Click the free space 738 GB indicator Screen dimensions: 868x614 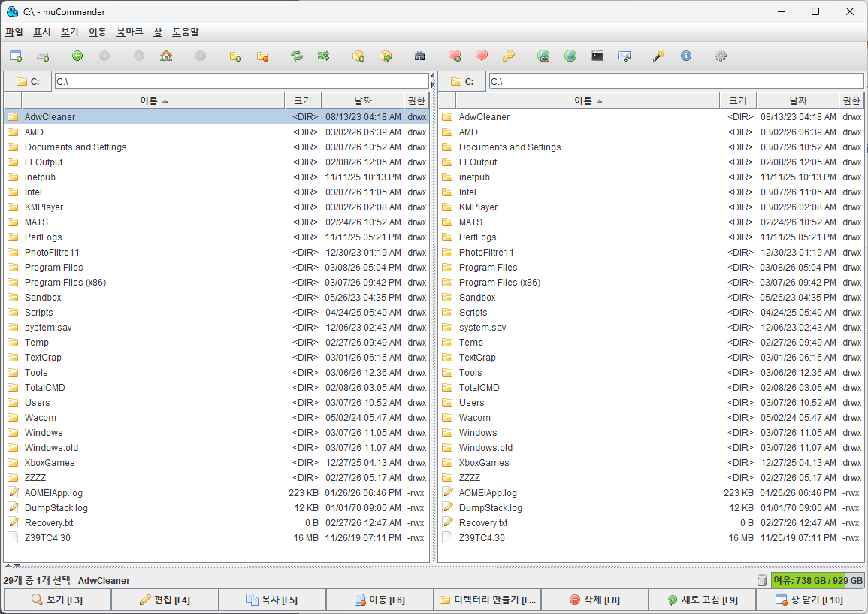coord(817,580)
